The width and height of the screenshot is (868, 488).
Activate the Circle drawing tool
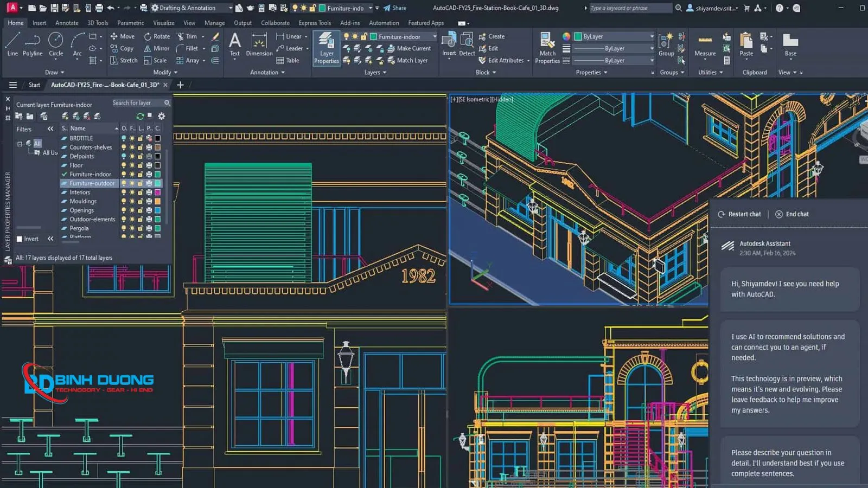[x=56, y=43]
